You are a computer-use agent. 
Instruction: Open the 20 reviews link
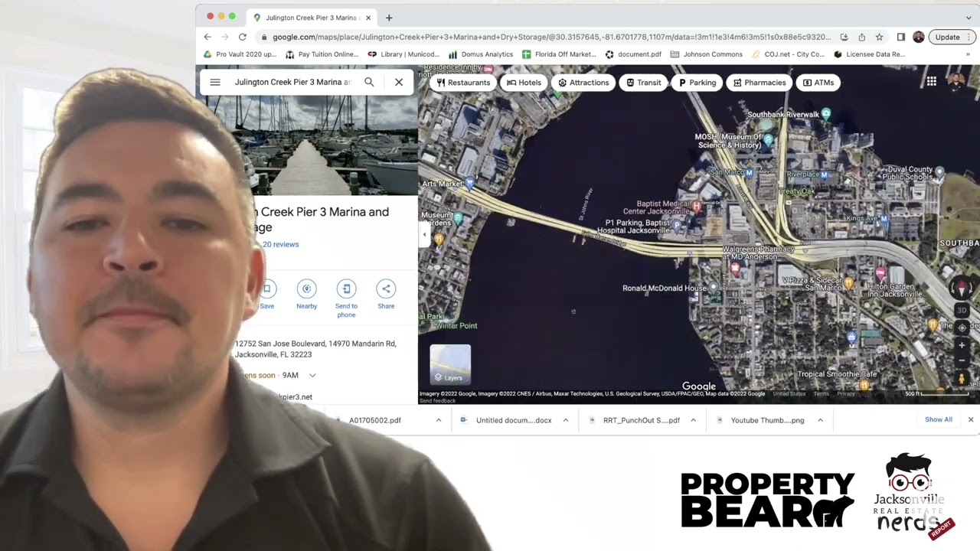point(281,244)
